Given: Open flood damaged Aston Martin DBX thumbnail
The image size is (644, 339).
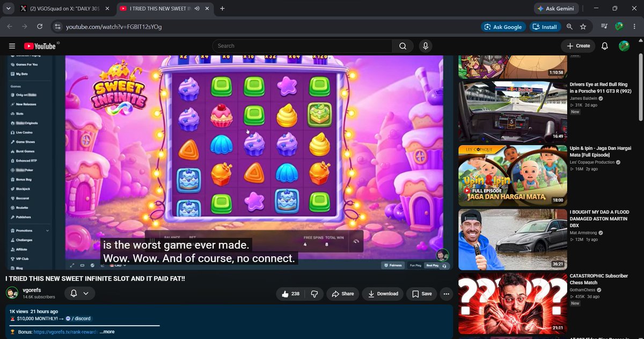Looking at the screenshot, I should point(513,239).
